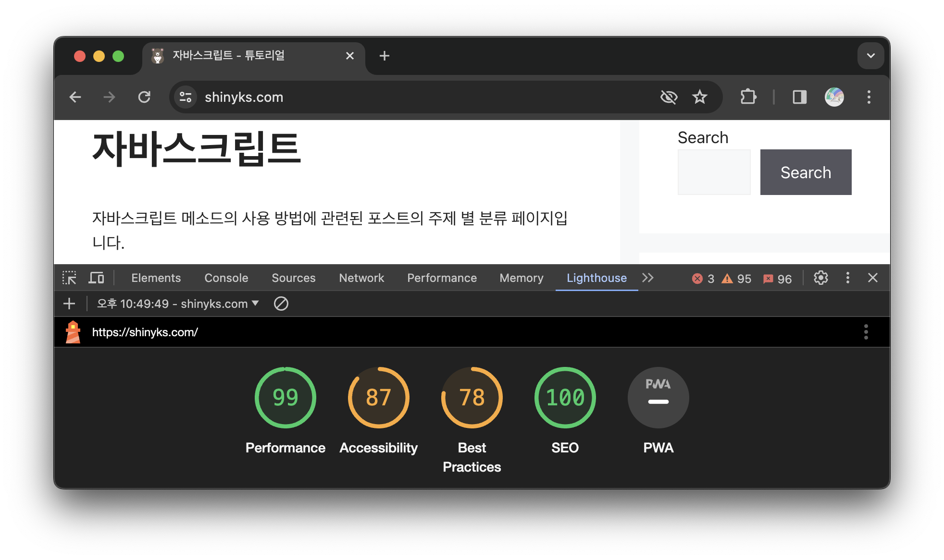Click the Search button on the page
The width and height of the screenshot is (944, 560).
[x=806, y=172]
